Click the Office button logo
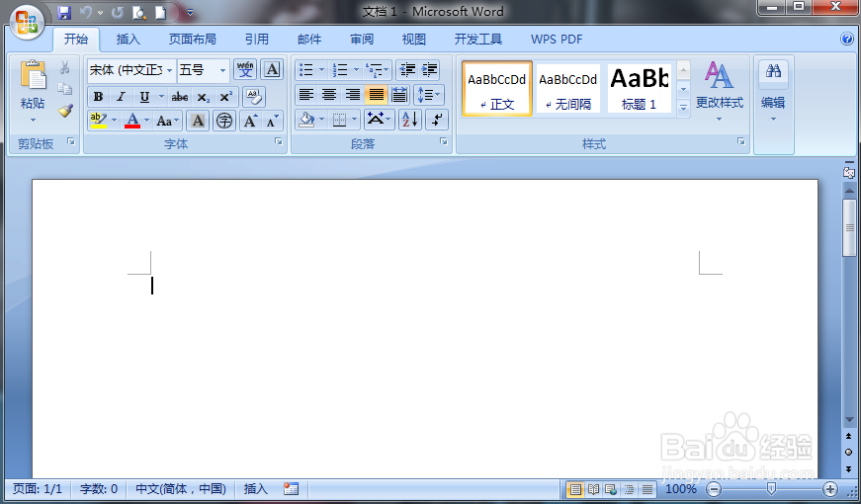 (27, 23)
